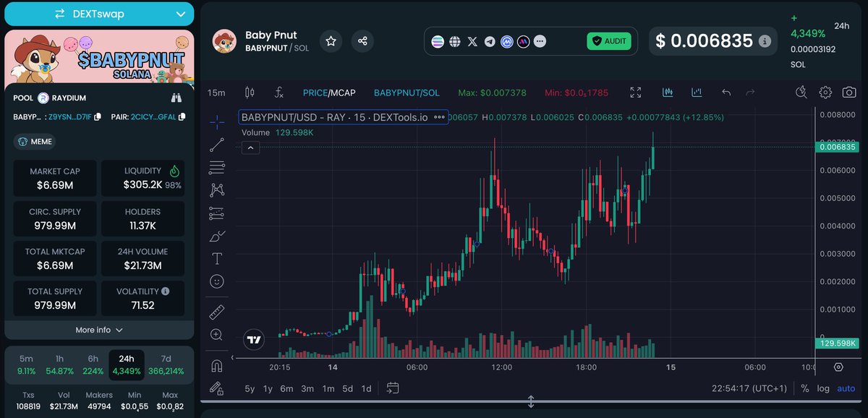Click the green AUDIT button
Screen dimensions: 868x418
[x=609, y=41]
